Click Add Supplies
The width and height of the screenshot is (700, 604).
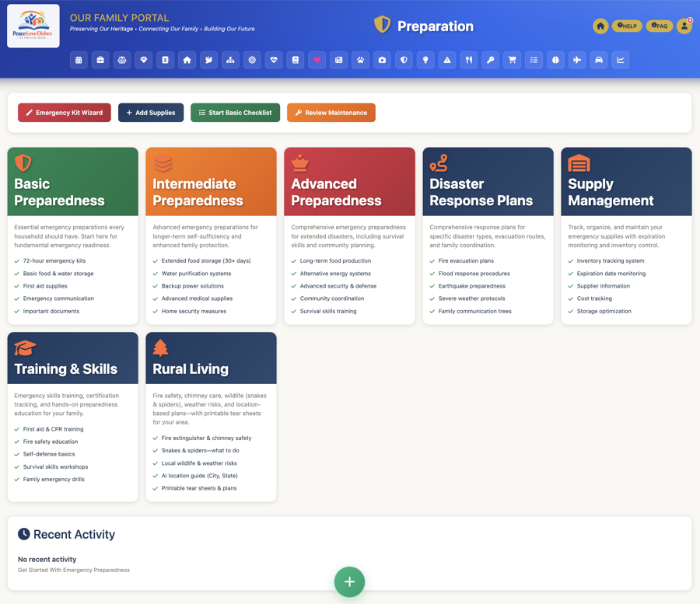pos(150,112)
